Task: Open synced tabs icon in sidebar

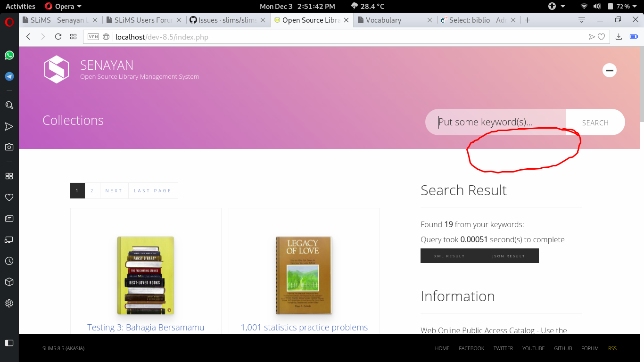Action: click(9, 239)
